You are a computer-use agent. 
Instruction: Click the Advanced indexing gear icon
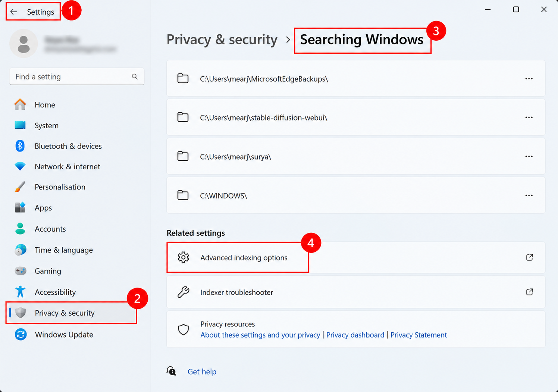click(x=183, y=257)
